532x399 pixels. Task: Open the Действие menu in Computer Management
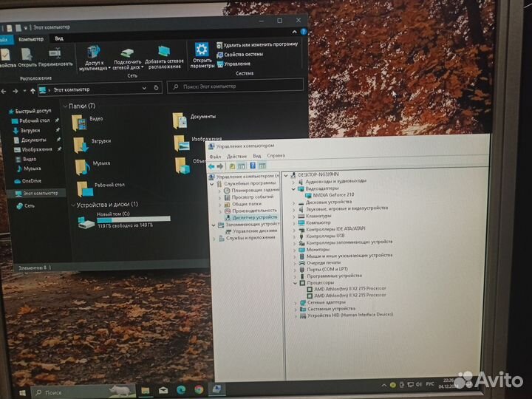pyautogui.click(x=236, y=156)
